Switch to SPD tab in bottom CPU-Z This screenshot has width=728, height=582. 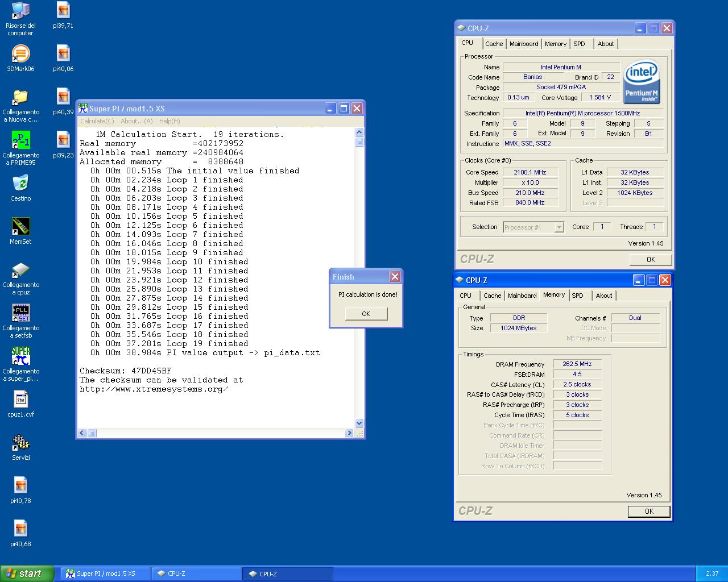coord(577,296)
